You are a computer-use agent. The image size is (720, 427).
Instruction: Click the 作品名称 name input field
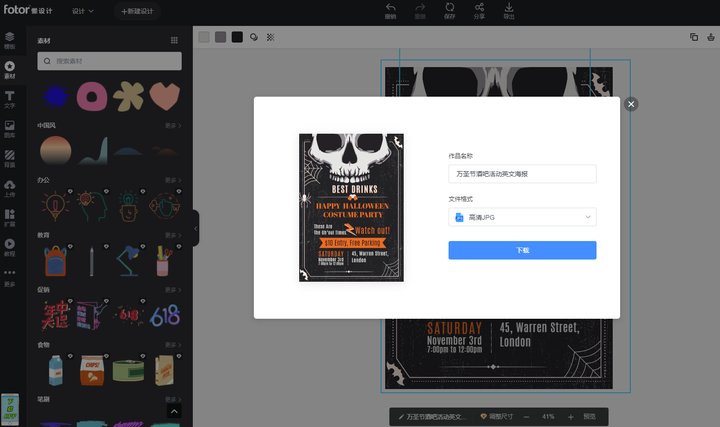[x=521, y=174]
